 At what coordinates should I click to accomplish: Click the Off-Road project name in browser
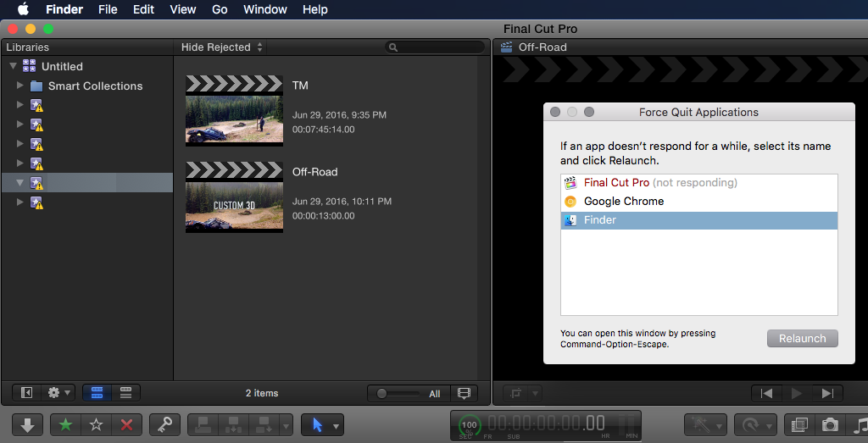point(314,172)
